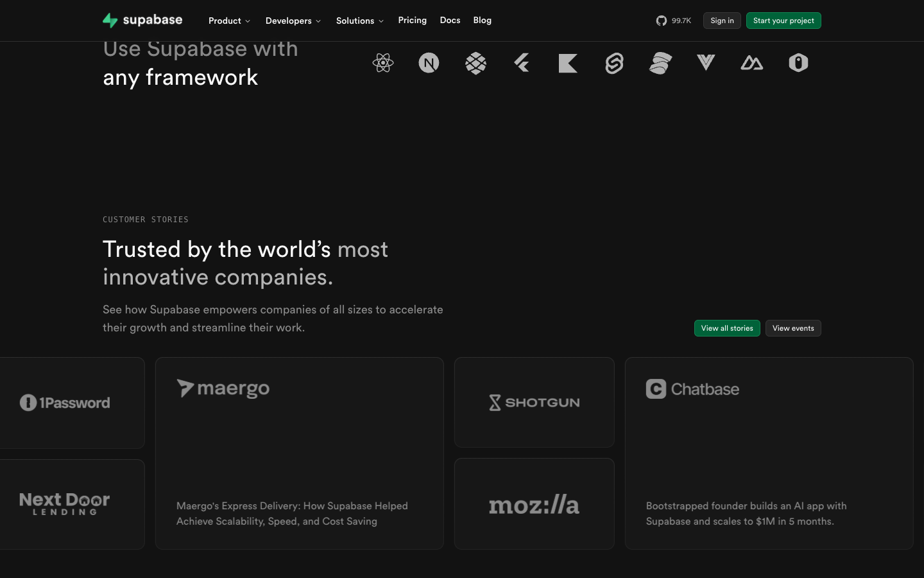This screenshot has height=578, width=924.
Task: Open the View events button
Action: pyautogui.click(x=793, y=328)
